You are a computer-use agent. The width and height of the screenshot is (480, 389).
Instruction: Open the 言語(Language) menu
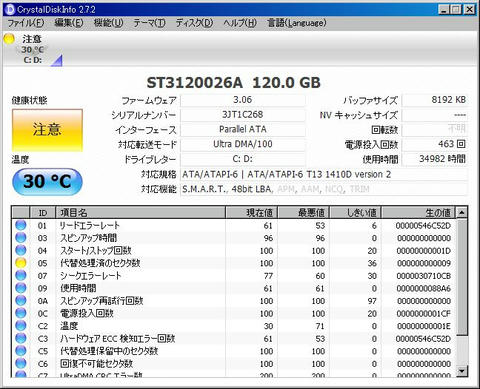[297, 23]
